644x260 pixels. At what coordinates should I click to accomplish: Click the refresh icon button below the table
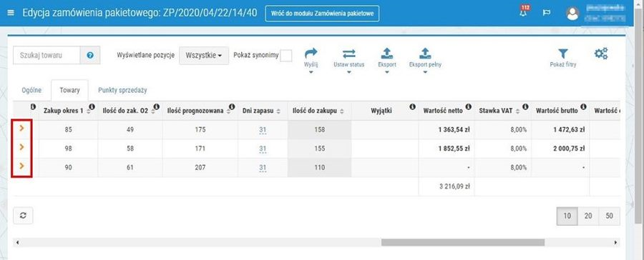pyautogui.click(x=23, y=216)
